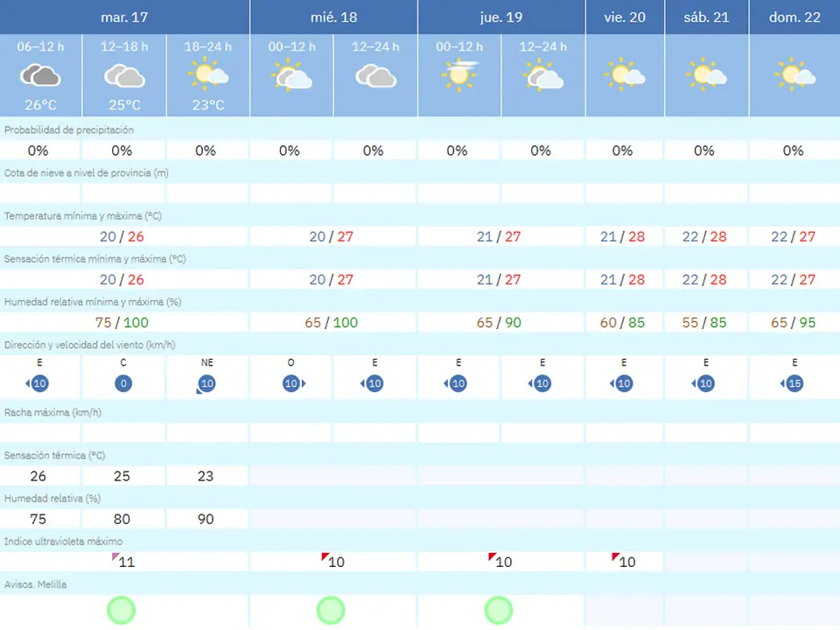Click the 55 / 85 humidity value

pyautogui.click(x=703, y=323)
